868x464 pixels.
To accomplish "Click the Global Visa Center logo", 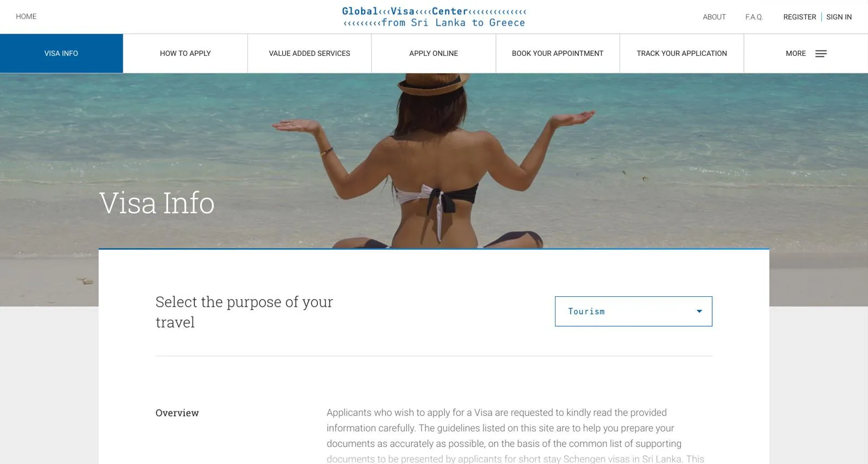I will (434, 17).
